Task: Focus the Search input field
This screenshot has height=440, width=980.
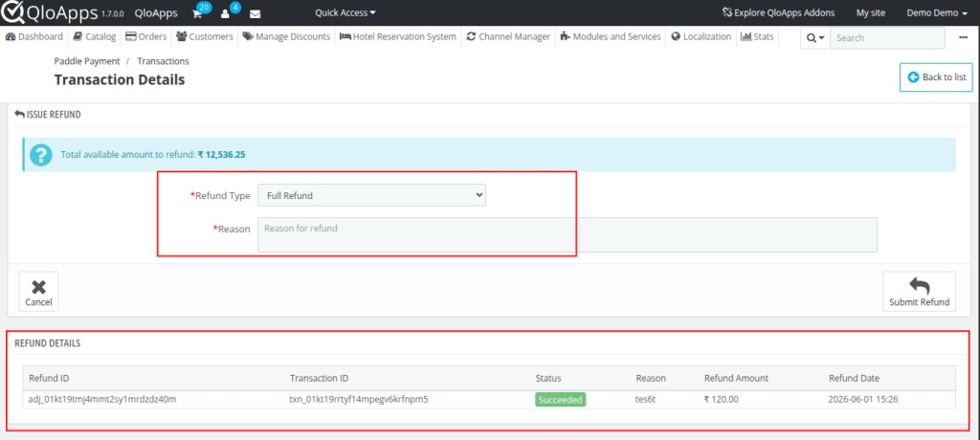Action: [x=887, y=38]
